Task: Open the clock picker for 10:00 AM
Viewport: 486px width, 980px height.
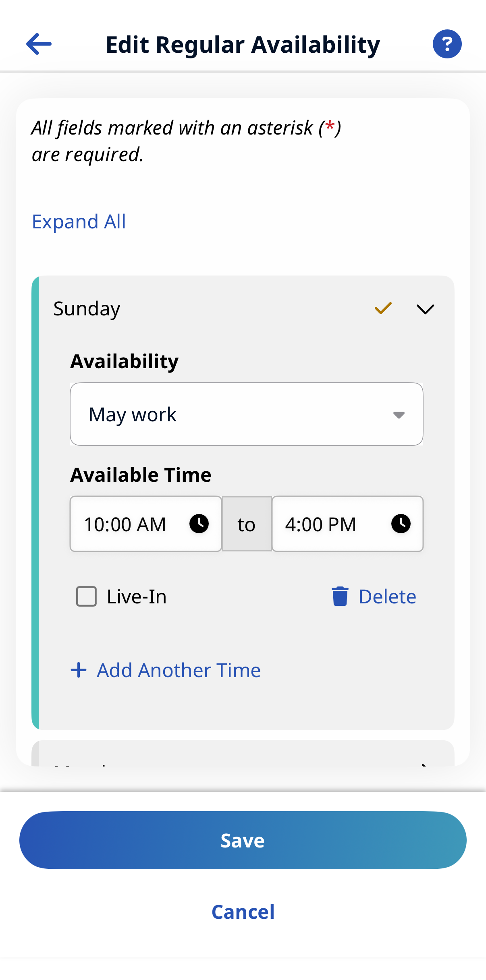Action: pos(199,524)
